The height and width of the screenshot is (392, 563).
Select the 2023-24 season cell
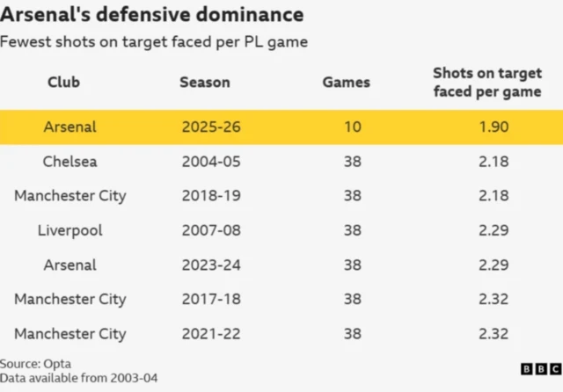click(212, 265)
